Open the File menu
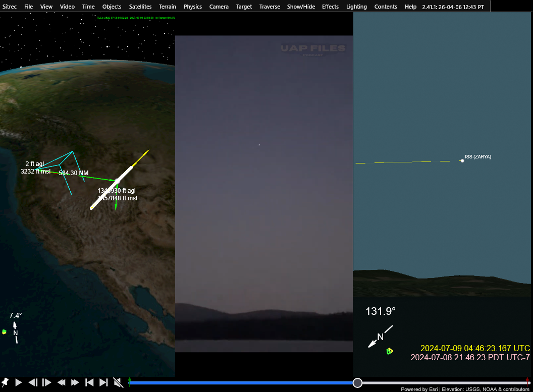 click(x=29, y=7)
